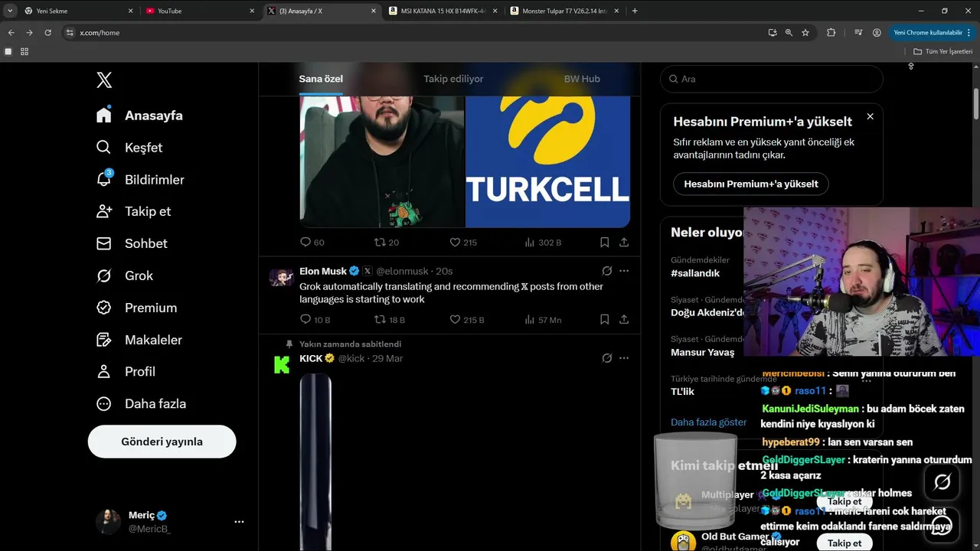Switch to BW Hub tab

pyautogui.click(x=582, y=79)
